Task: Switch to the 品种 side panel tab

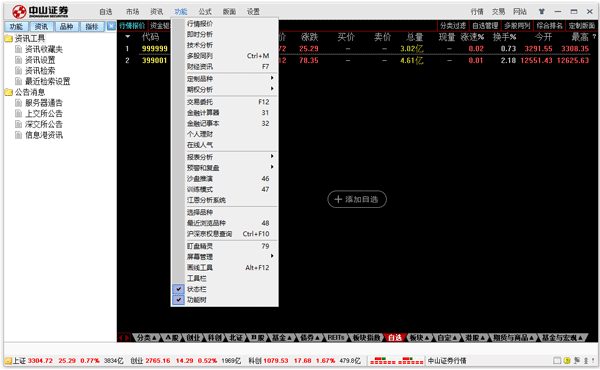Action: [x=66, y=26]
